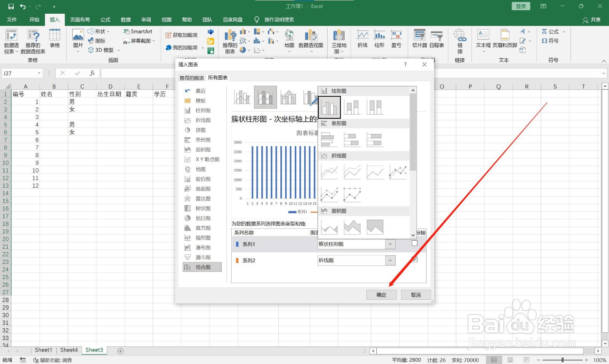
Task: Click the Tell Me search box (操作说明搜索)
Action: tap(279, 19)
